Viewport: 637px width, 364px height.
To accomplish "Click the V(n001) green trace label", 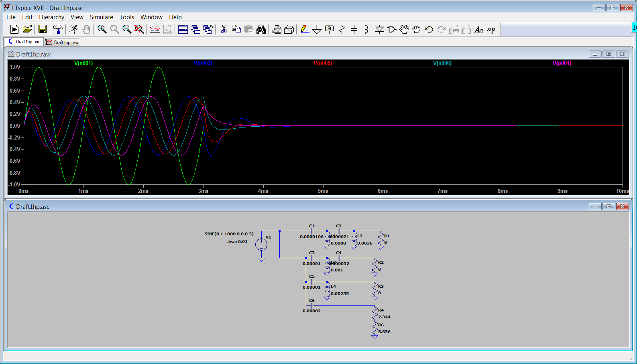I will pos(83,63).
